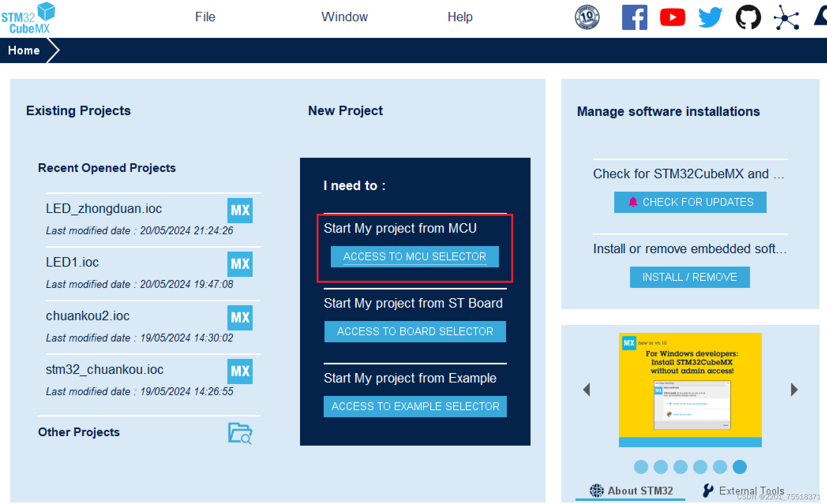Click the ST community network icon
The height and width of the screenshot is (504, 827).
[786, 17]
